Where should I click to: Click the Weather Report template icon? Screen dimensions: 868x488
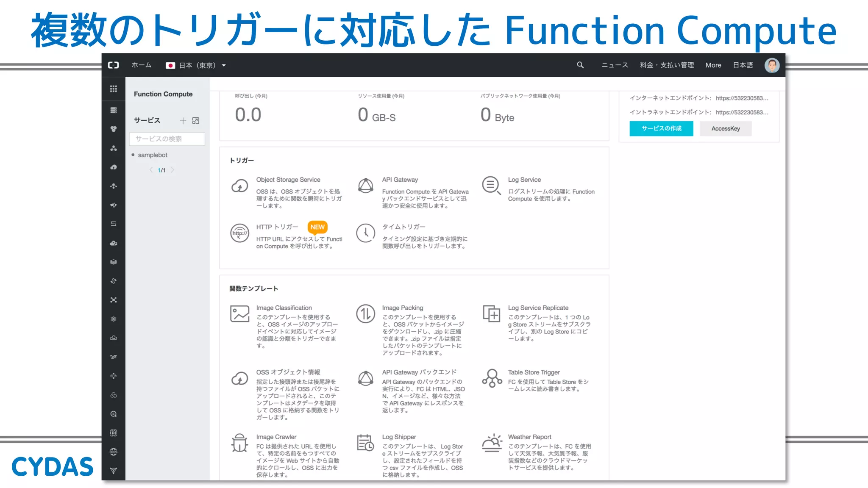pos(492,443)
